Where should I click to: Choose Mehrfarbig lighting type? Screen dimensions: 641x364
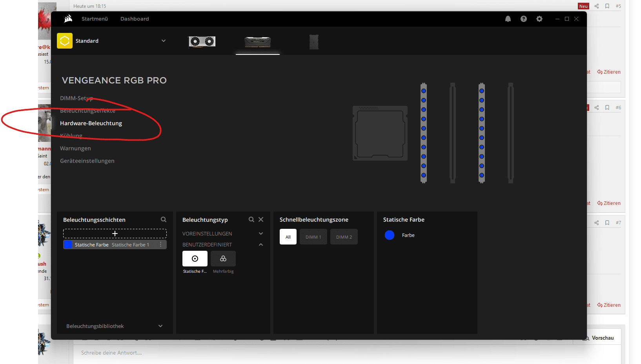[223, 259]
